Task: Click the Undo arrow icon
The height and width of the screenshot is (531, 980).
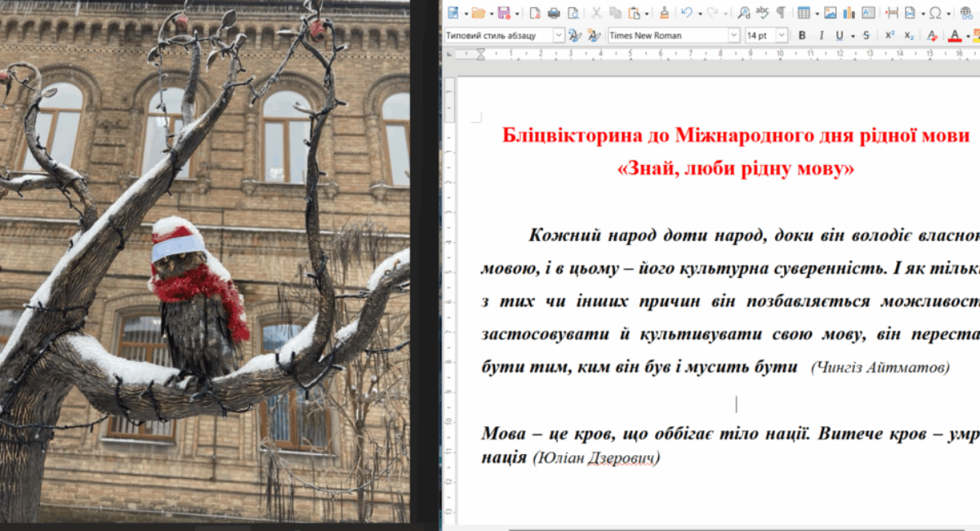Action: pyautogui.click(x=687, y=12)
